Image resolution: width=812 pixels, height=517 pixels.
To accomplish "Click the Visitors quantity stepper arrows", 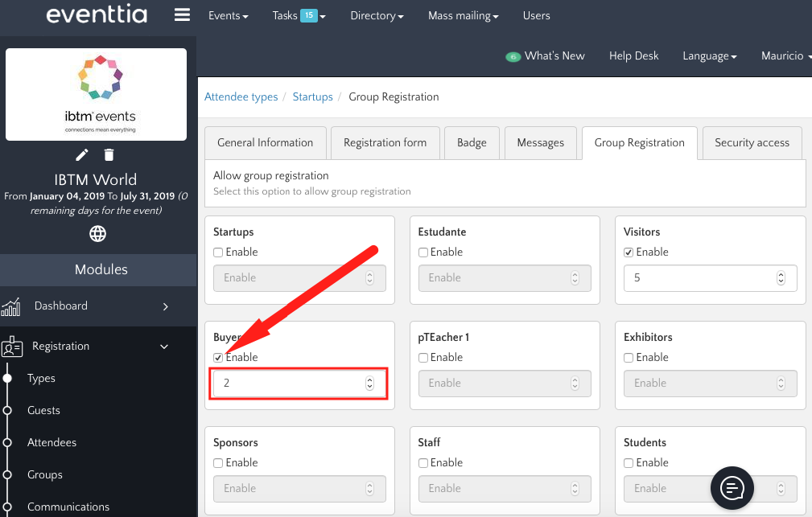I will (781, 278).
